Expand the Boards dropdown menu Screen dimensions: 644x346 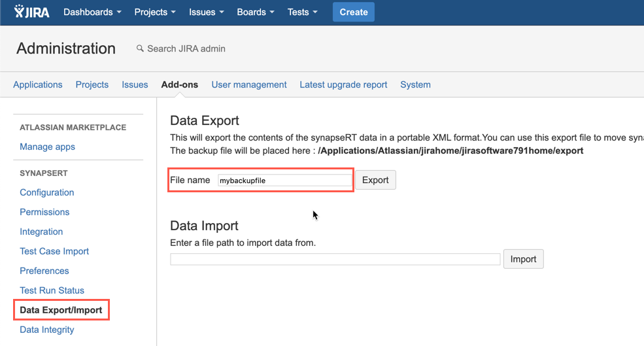256,12
